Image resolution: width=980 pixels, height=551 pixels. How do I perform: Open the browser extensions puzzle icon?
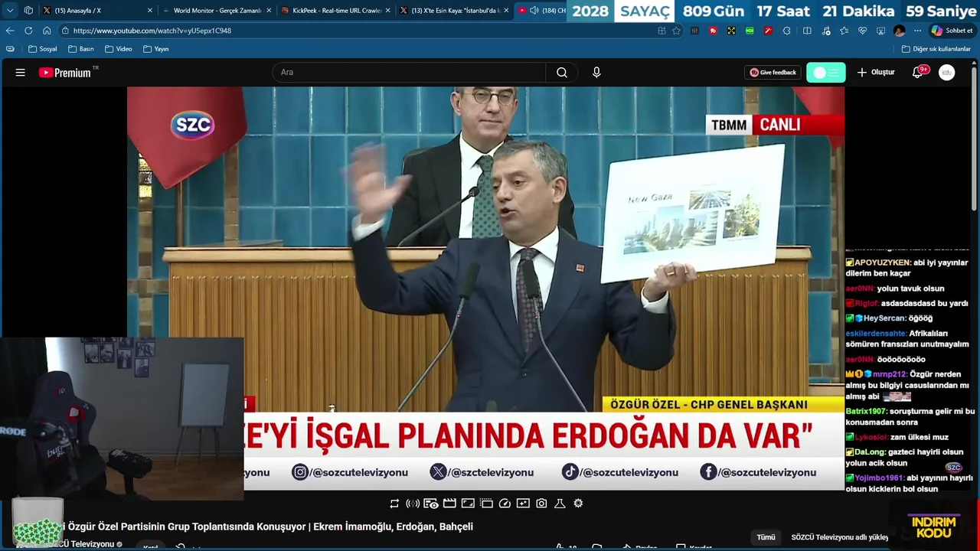point(786,31)
